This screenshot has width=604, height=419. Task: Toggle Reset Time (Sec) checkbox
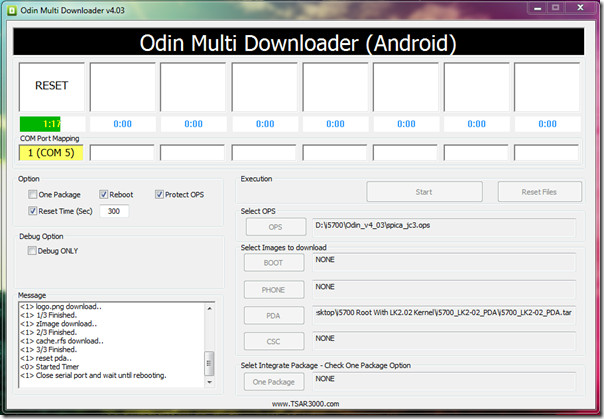click(x=32, y=211)
